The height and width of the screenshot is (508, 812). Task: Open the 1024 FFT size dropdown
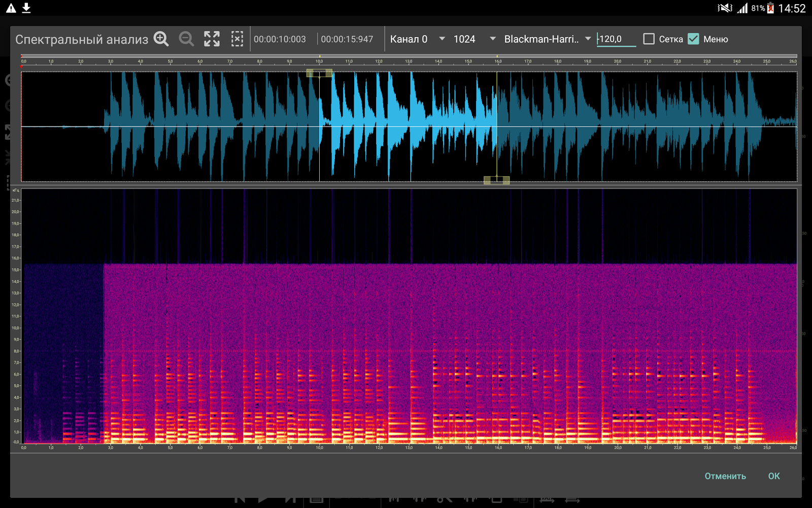point(474,39)
